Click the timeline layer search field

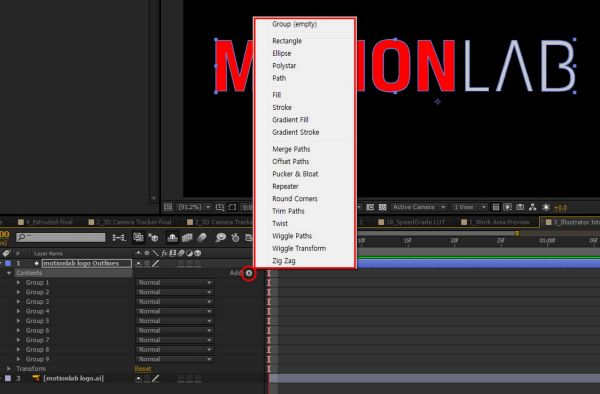click(60, 238)
